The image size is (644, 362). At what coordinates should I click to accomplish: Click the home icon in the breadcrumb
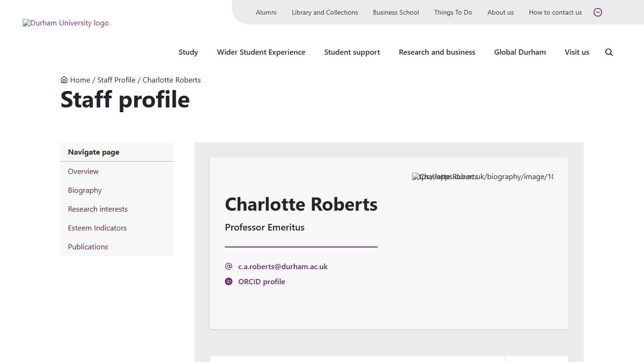click(64, 80)
